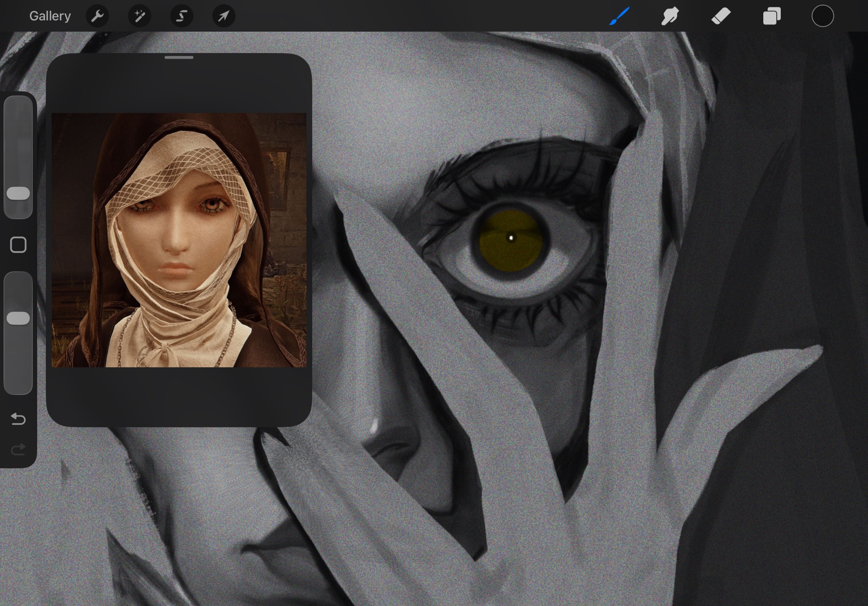The height and width of the screenshot is (606, 868).
Task: Select the Smudge finger tool
Action: pos(670,16)
